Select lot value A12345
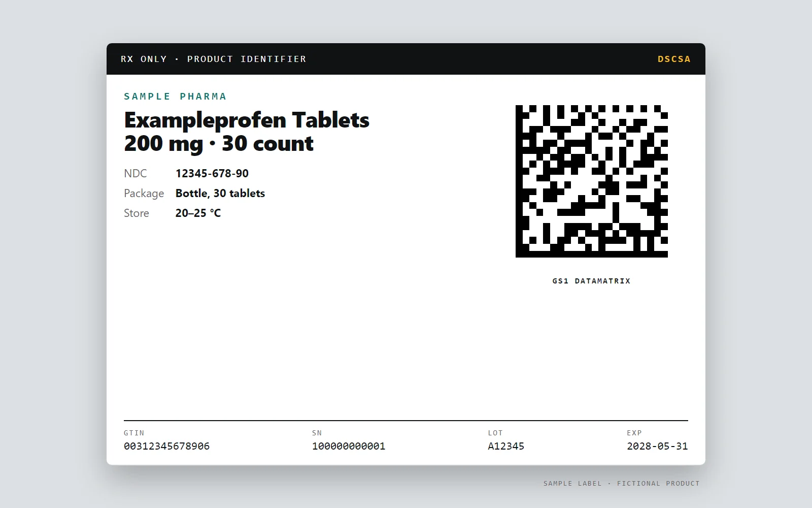 506,446
